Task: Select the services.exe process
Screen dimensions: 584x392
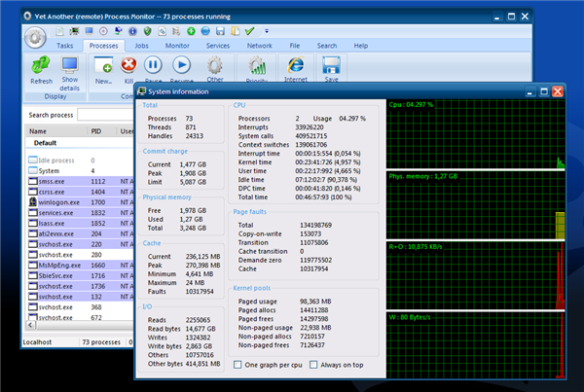Action: (x=81, y=213)
